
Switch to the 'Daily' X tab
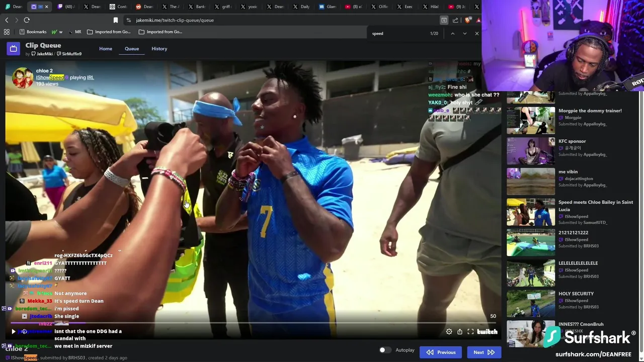(302, 7)
